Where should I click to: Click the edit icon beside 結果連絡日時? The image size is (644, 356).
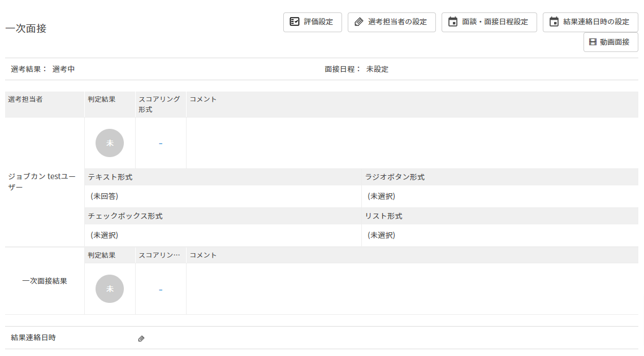pyautogui.click(x=141, y=338)
